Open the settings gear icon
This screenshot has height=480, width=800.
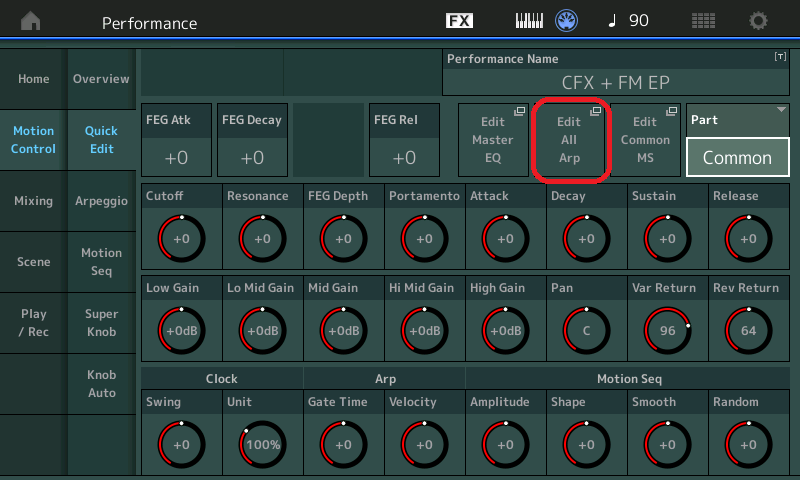pyautogui.click(x=759, y=21)
